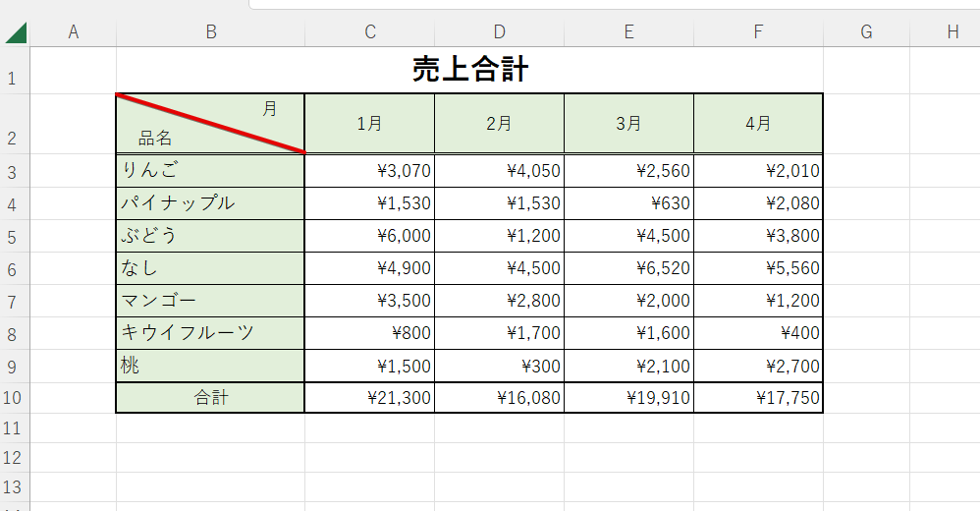Select column D header
The image size is (980, 511).
click(x=500, y=31)
